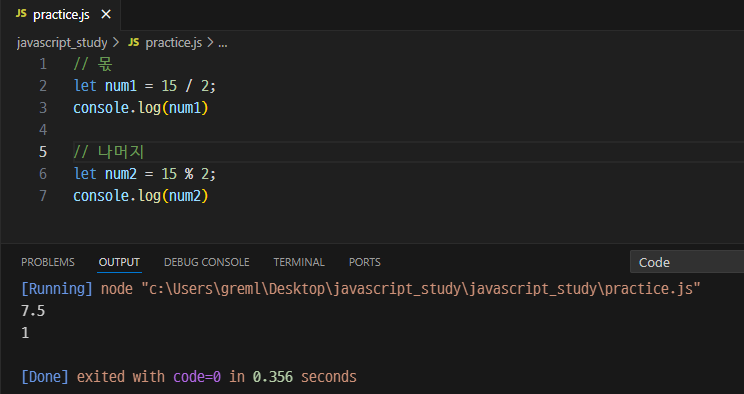Switch to the DEBUG CONSOLE tab

click(x=206, y=262)
